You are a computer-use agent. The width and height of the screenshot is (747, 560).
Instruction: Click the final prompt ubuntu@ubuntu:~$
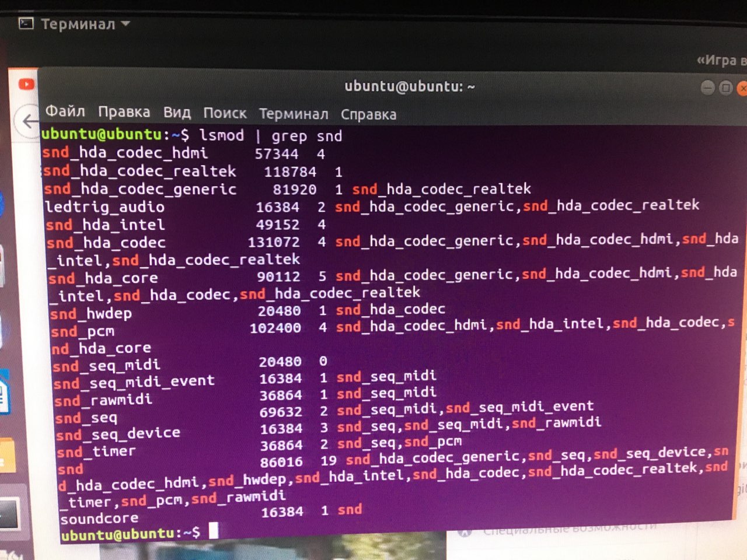(130, 534)
